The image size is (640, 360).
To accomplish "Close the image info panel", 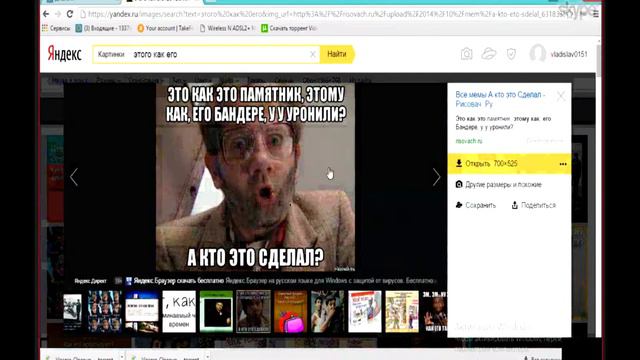I will click(x=561, y=96).
